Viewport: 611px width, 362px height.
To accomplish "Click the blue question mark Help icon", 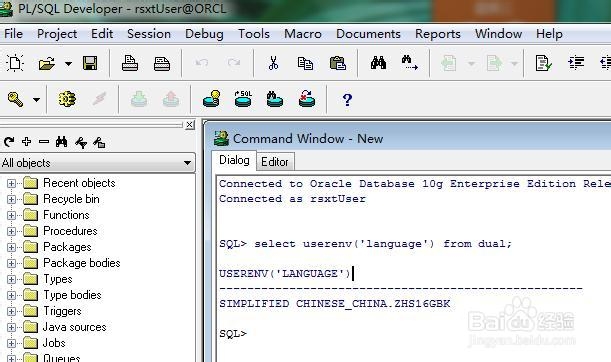I will (x=347, y=100).
